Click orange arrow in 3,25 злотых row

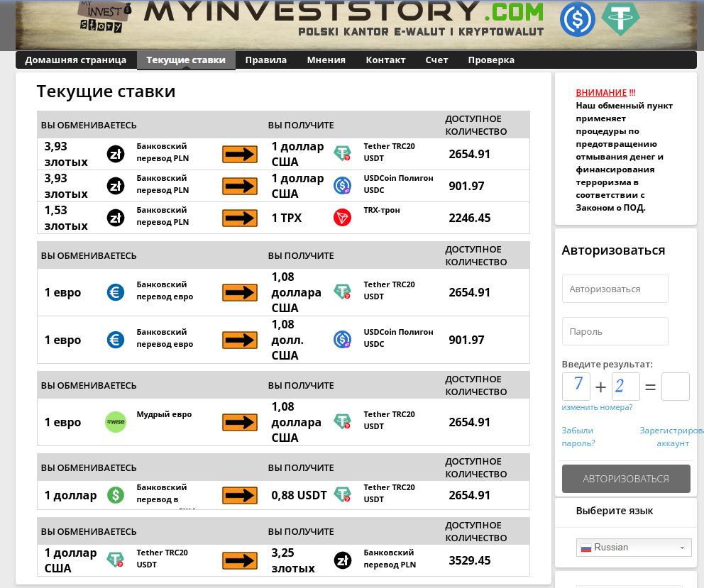240,560
